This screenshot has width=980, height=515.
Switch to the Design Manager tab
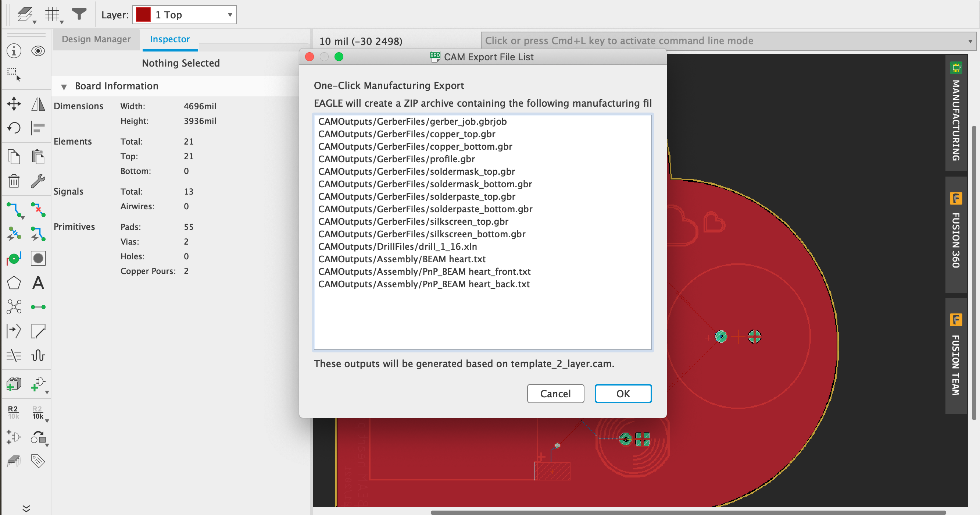coord(96,39)
